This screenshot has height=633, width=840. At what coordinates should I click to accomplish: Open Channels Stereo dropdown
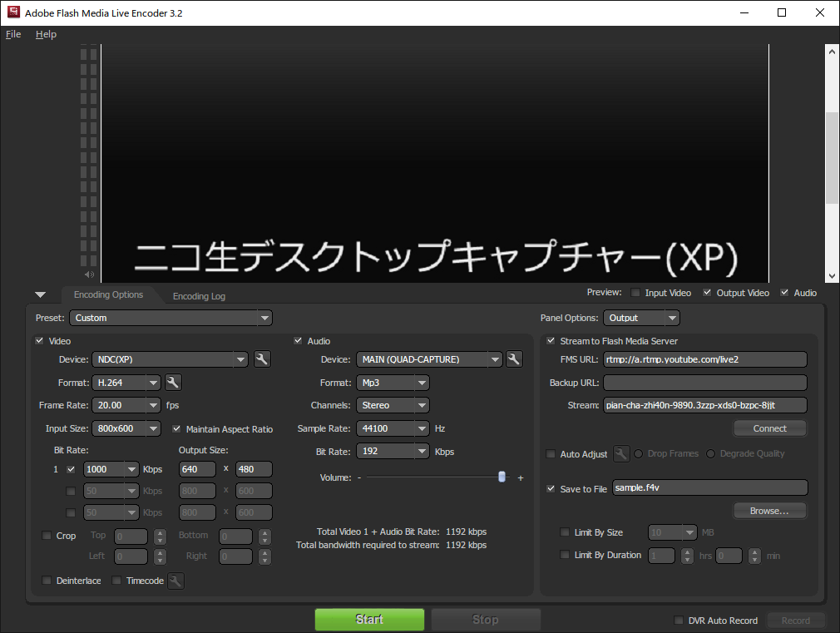tap(393, 405)
